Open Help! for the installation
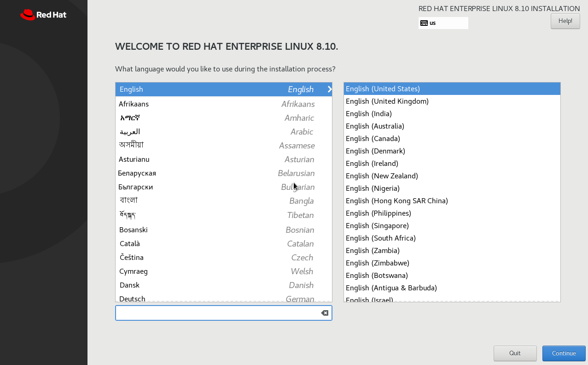 coord(565,21)
